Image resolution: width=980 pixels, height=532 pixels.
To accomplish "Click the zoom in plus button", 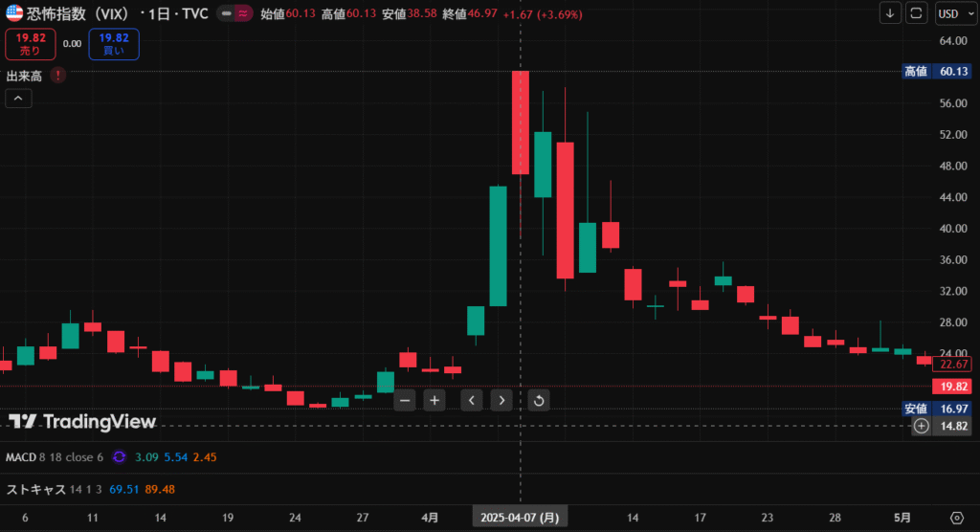I will point(434,400).
